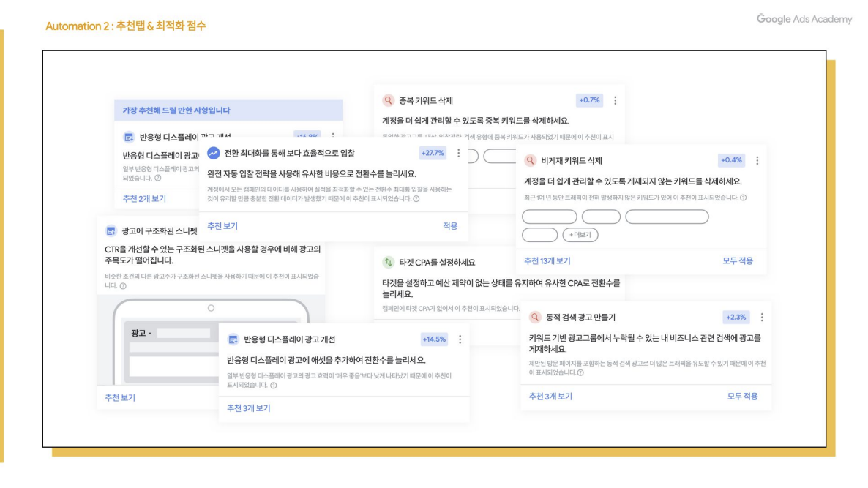
Task: Click the 중복 키워드 삭제 heading
Action: point(426,100)
